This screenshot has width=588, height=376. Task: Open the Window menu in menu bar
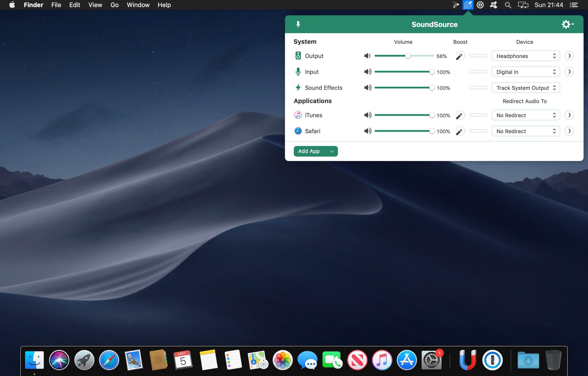click(x=138, y=5)
